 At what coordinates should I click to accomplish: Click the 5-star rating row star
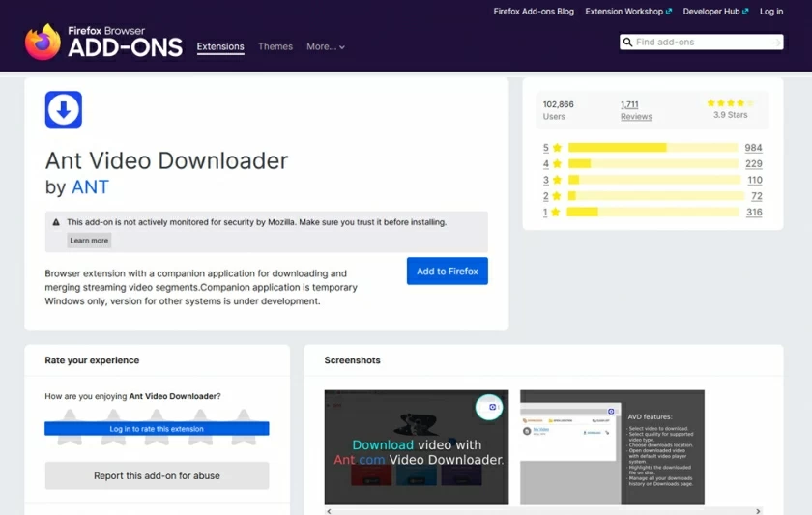click(x=557, y=148)
